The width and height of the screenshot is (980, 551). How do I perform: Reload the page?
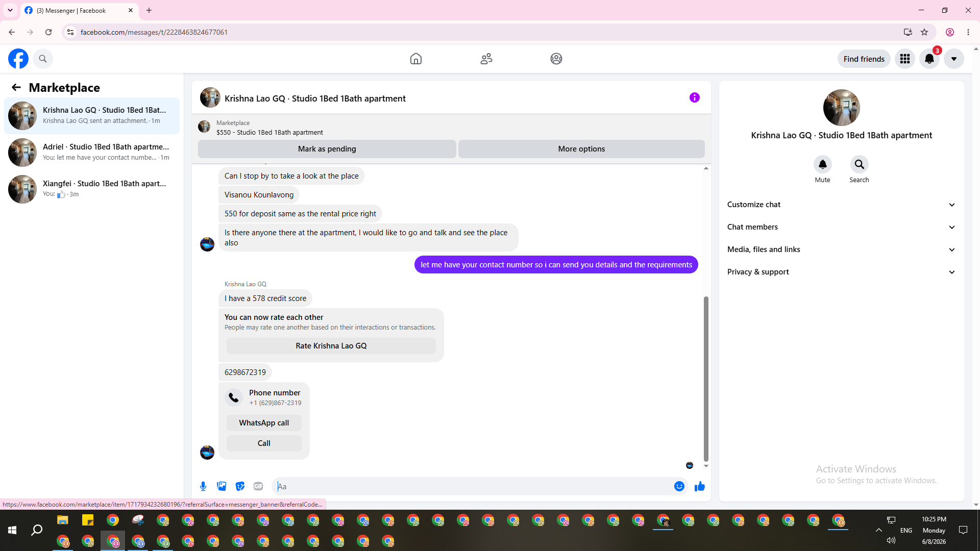pyautogui.click(x=48, y=32)
